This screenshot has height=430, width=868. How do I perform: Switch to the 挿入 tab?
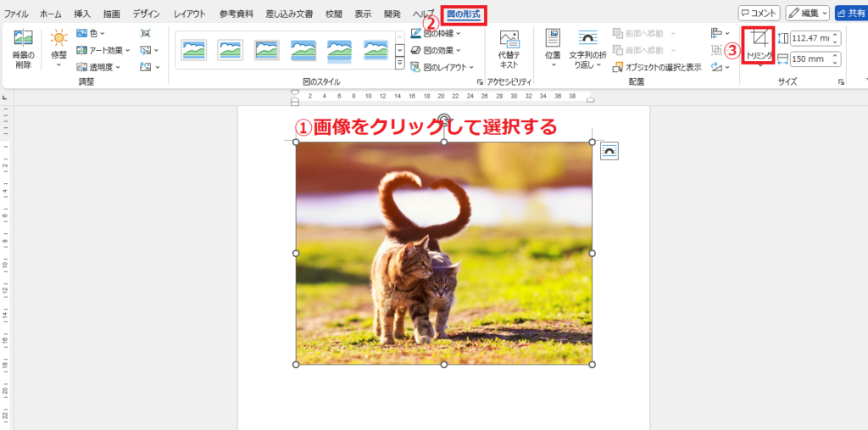[82, 14]
